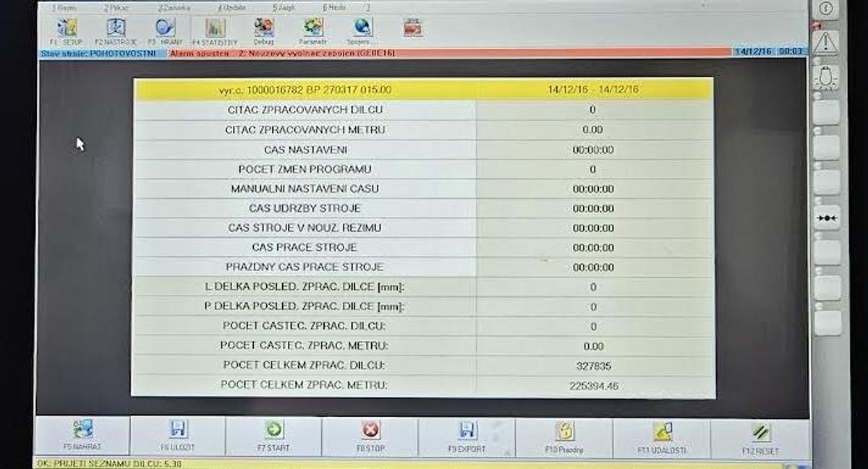Open F1 SETUP from the toolbar
Screen dimensions: 868x469
tap(67, 29)
